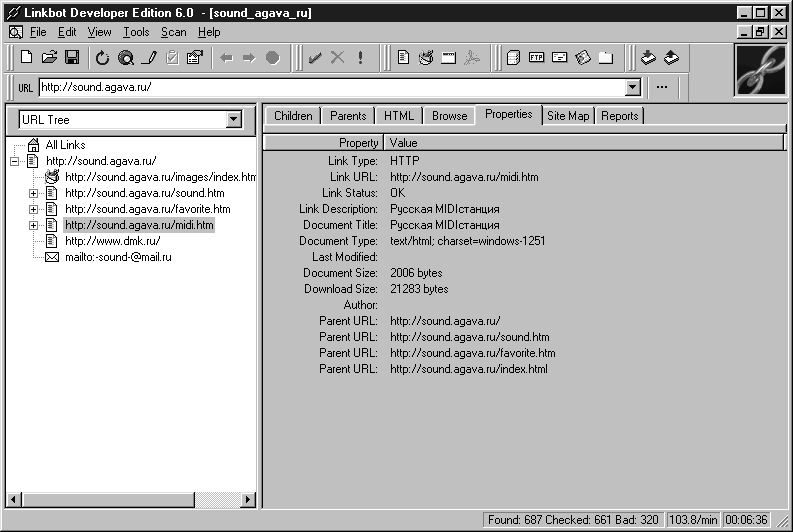Viewport: 793px width, 532px height.
Task: Select http://www.dmk.ru/ tree item
Action: pyautogui.click(x=113, y=241)
